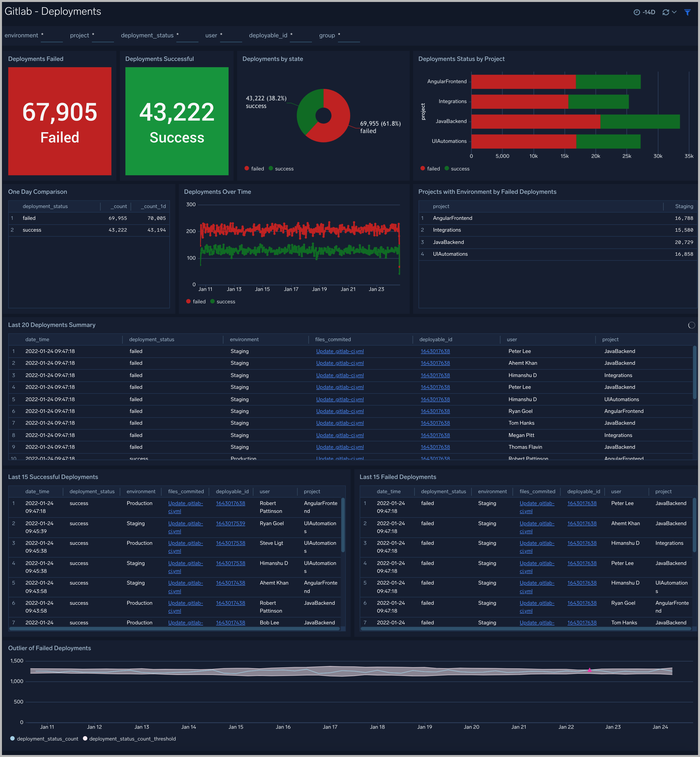Open the blue filter funnel icon

(687, 12)
